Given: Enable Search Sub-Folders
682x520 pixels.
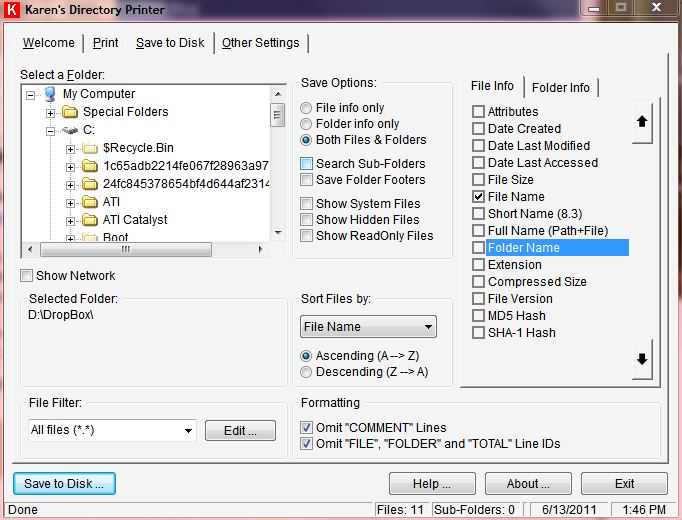Looking at the screenshot, I should point(306,164).
